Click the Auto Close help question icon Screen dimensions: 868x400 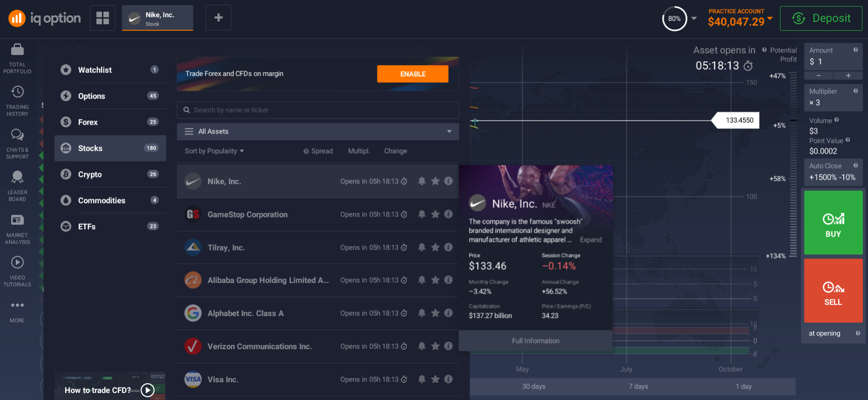tap(855, 165)
